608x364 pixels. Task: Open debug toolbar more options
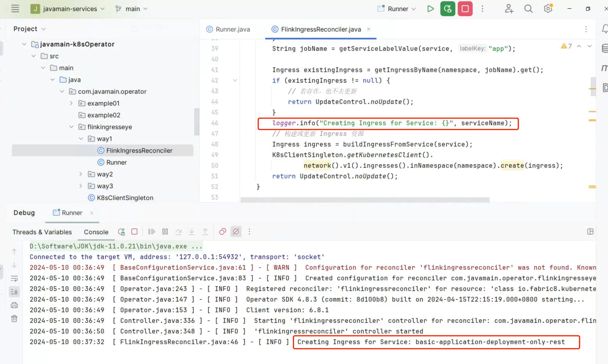click(249, 232)
